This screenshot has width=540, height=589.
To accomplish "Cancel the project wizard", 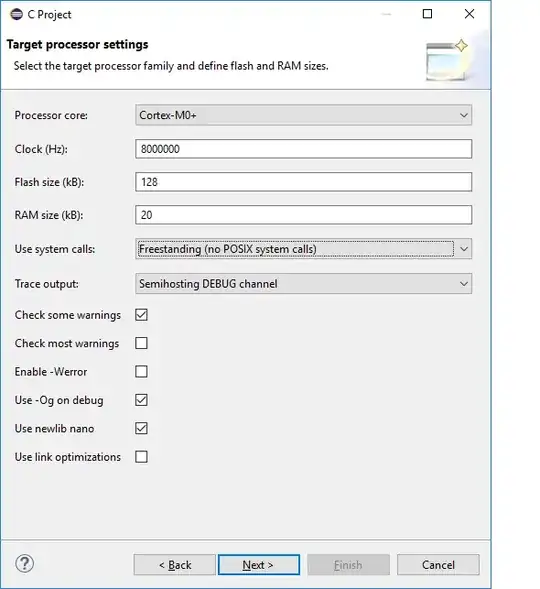I will coord(438,565).
